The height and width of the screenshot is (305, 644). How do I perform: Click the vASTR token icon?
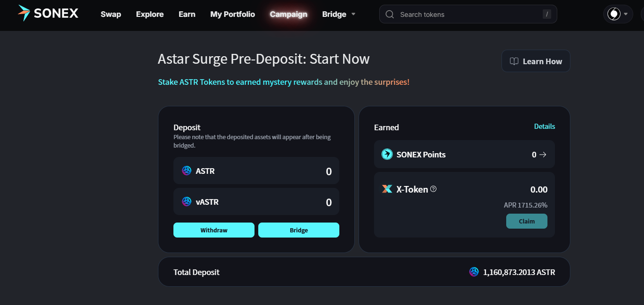(x=187, y=202)
